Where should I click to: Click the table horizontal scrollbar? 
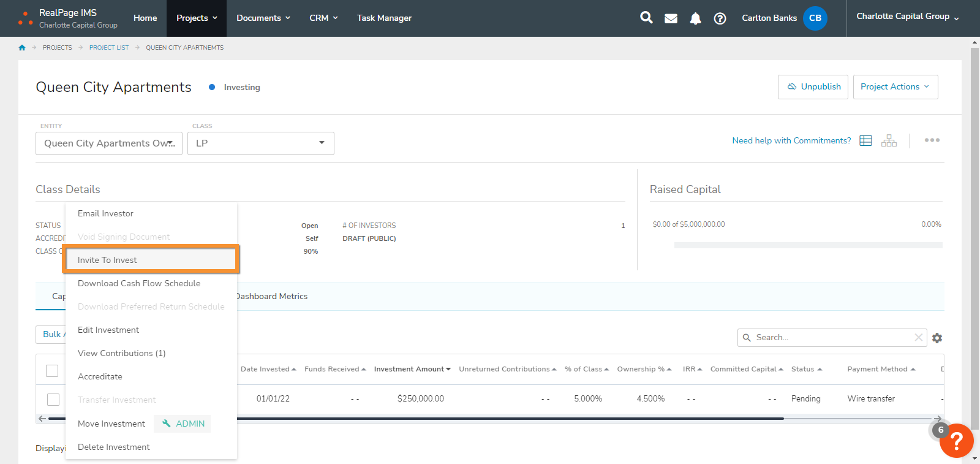pyautogui.click(x=416, y=419)
